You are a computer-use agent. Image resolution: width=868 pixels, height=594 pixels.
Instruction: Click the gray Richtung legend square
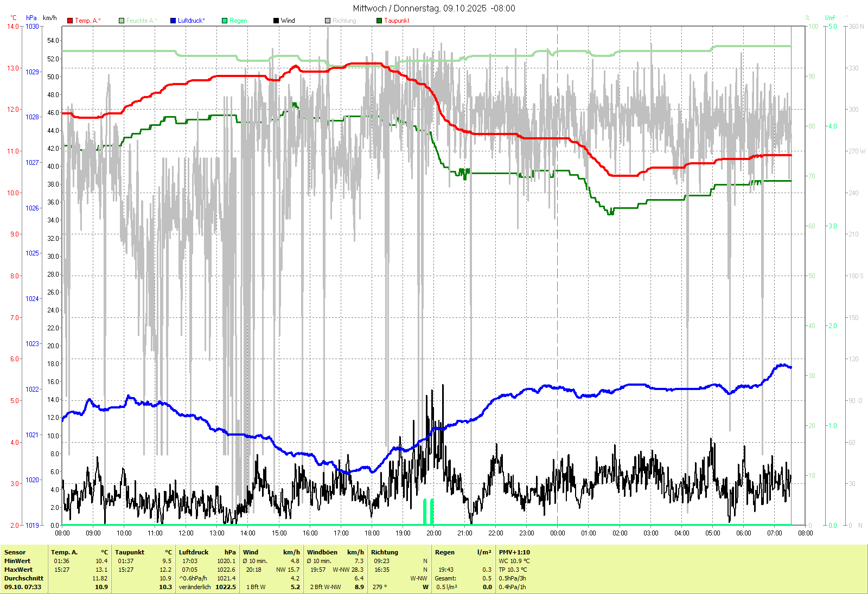(328, 21)
